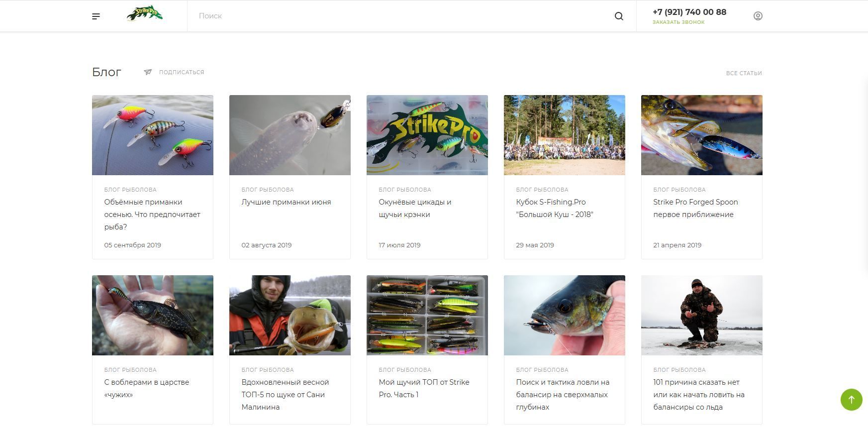This screenshot has height=437, width=868.
Task: Open the article Поиск и тактика ловли на балансир
Action: [x=563, y=395]
